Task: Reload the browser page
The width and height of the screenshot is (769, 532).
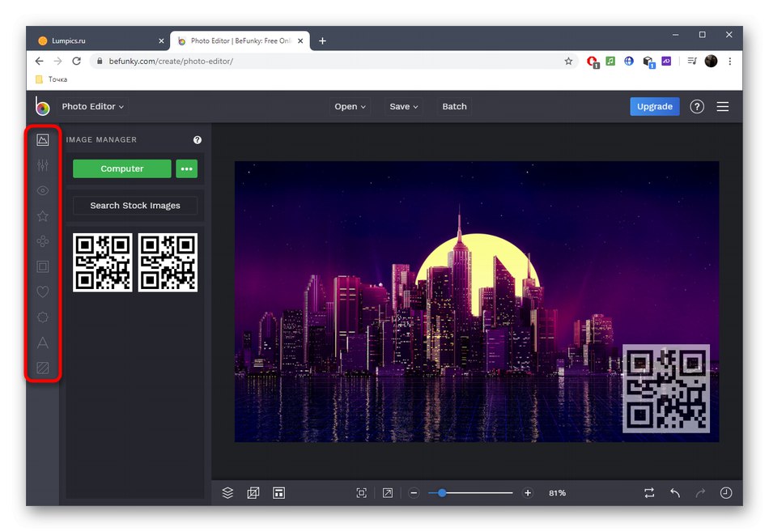Action: pos(77,62)
